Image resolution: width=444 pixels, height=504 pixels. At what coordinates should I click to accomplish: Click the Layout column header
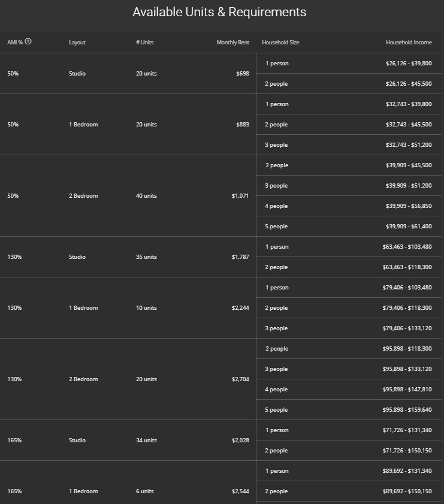coord(77,43)
